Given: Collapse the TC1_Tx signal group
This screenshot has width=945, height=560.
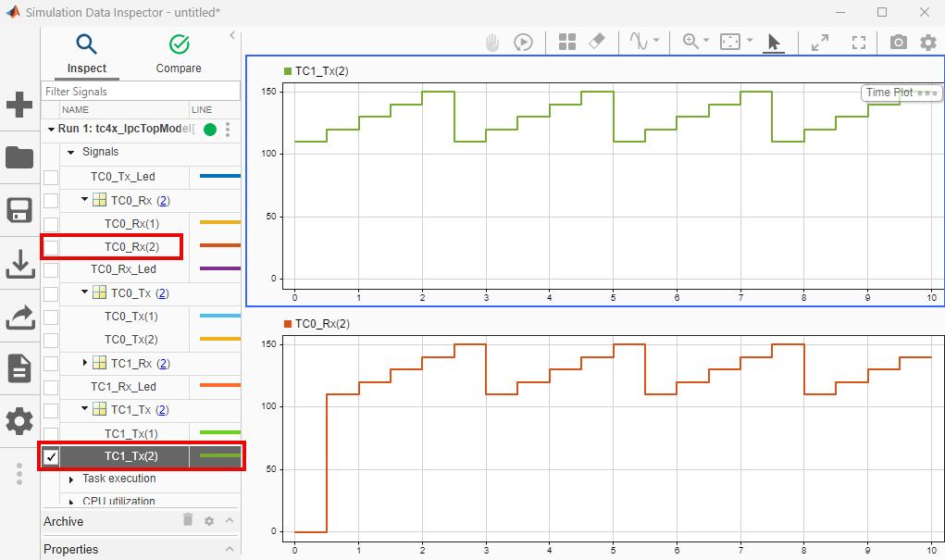Looking at the screenshot, I should coord(84,408).
